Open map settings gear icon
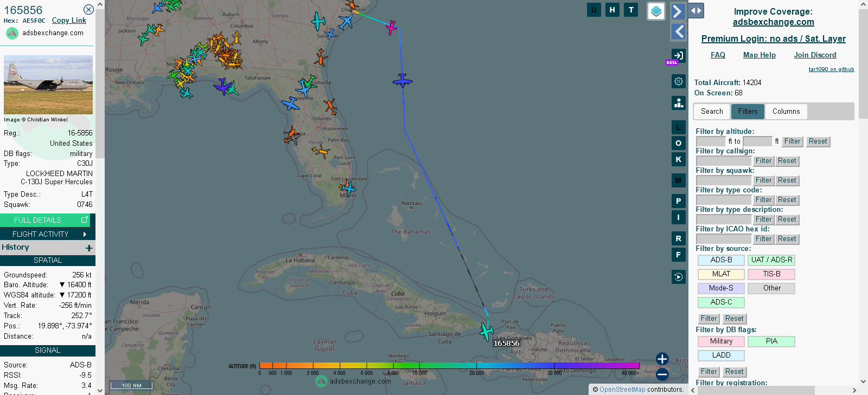 pos(679,81)
